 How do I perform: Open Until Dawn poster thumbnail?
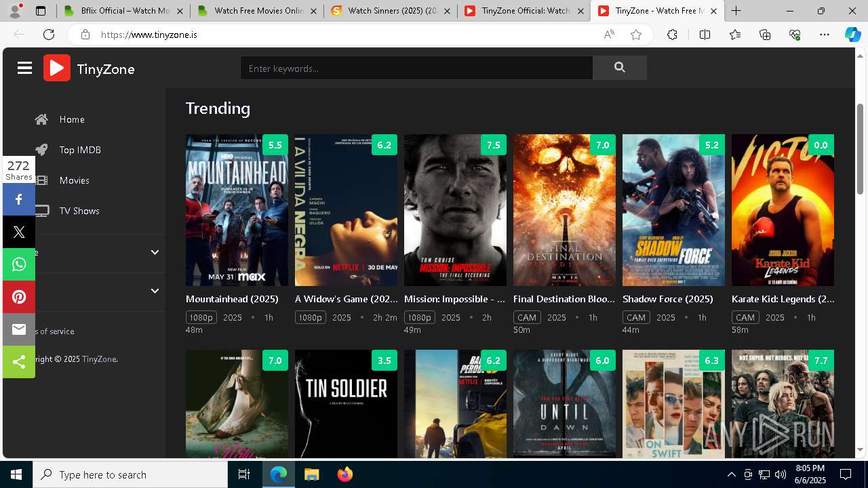click(x=564, y=404)
